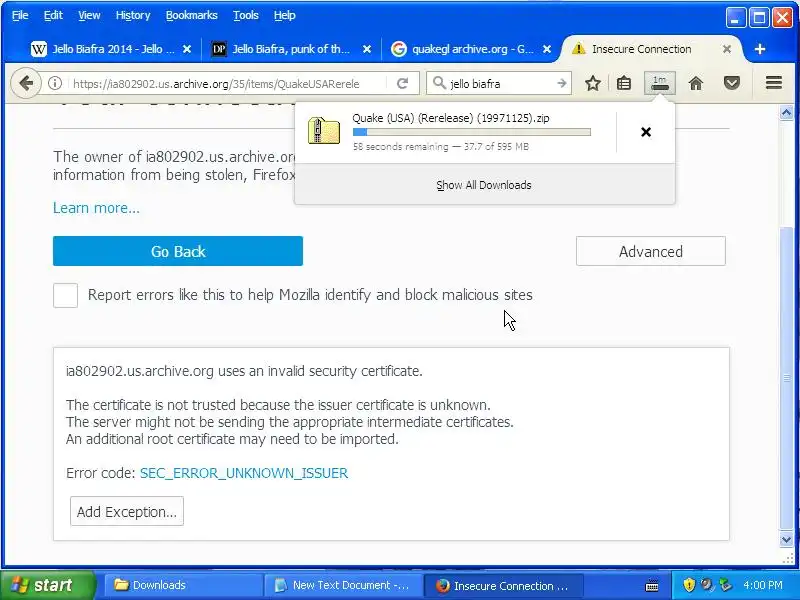Close the Jello Biafra punk tab
This screenshot has height=600, width=800.
point(367,49)
